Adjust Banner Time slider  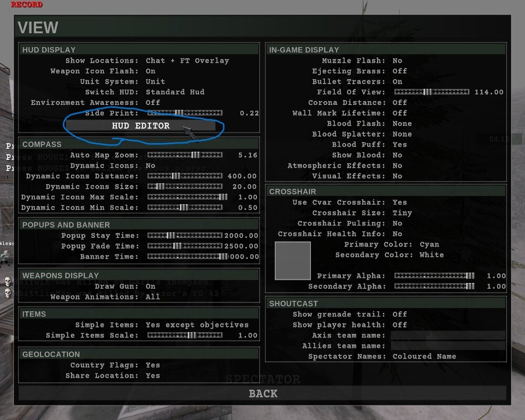coord(187,257)
